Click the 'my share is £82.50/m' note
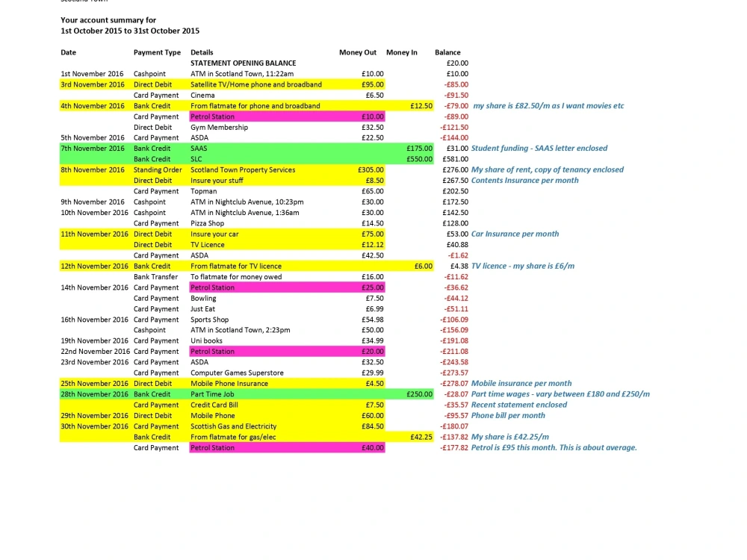 [x=548, y=106]
